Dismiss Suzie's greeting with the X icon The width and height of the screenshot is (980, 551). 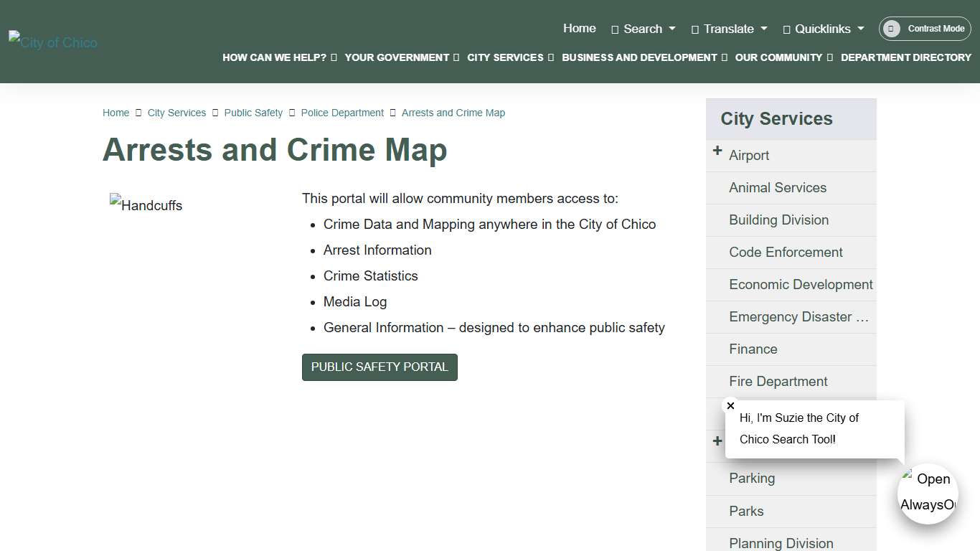(730, 405)
